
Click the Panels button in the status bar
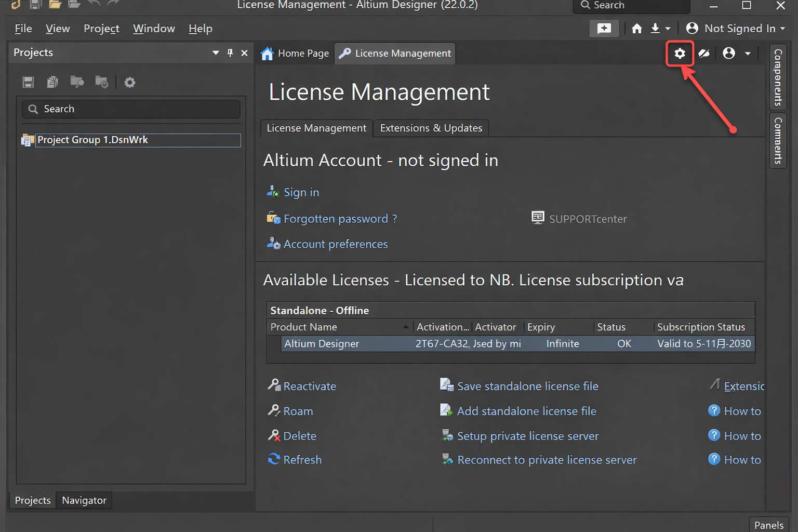(x=768, y=525)
